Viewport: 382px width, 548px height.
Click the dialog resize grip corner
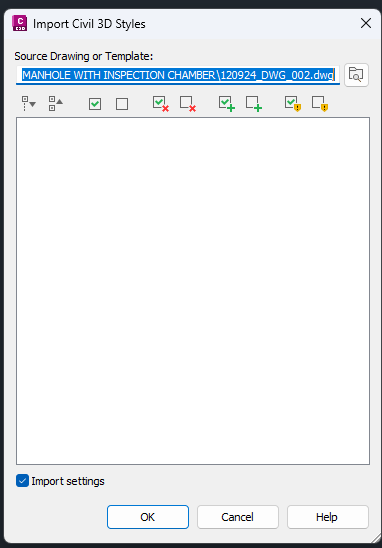[376, 538]
